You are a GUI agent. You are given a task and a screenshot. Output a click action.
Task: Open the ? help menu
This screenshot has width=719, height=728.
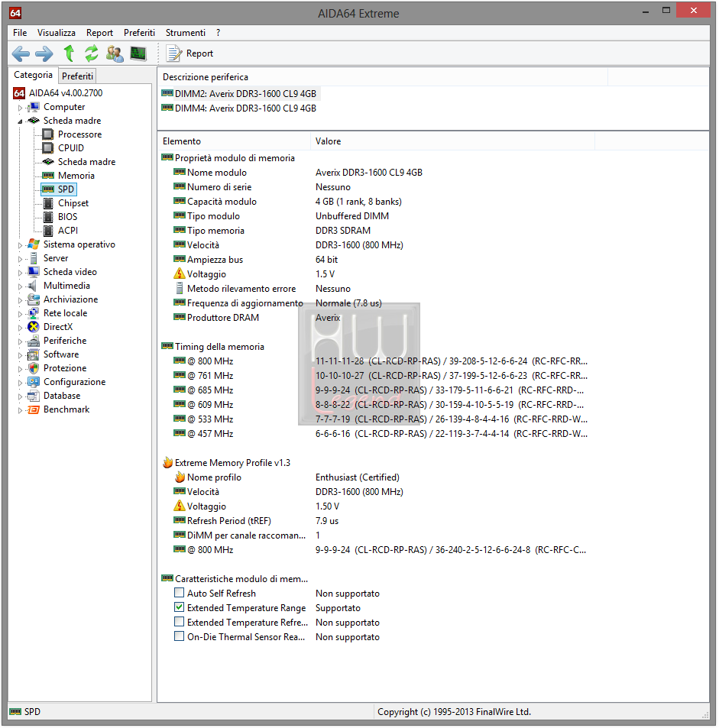pos(219,33)
